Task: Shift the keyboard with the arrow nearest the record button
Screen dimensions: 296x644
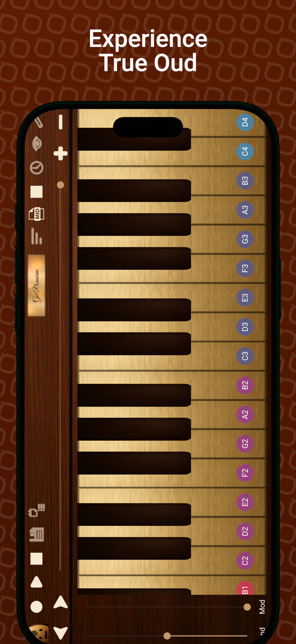Action: point(61,602)
